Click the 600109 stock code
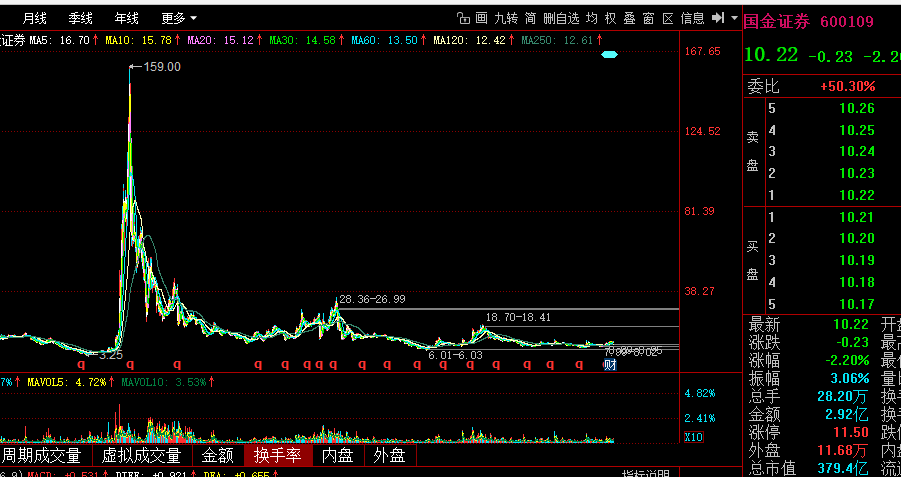The width and height of the screenshot is (901, 477). [847, 22]
